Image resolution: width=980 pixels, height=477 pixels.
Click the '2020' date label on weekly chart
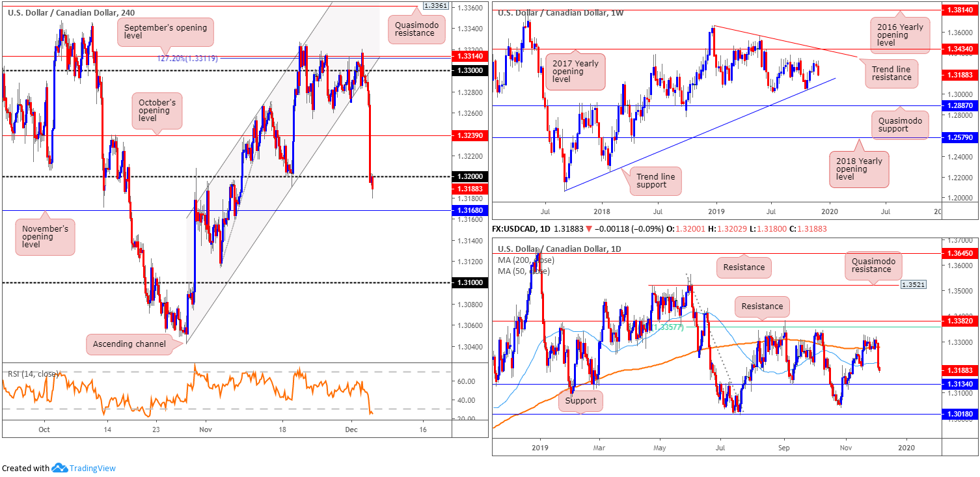pyautogui.click(x=830, y=212)
